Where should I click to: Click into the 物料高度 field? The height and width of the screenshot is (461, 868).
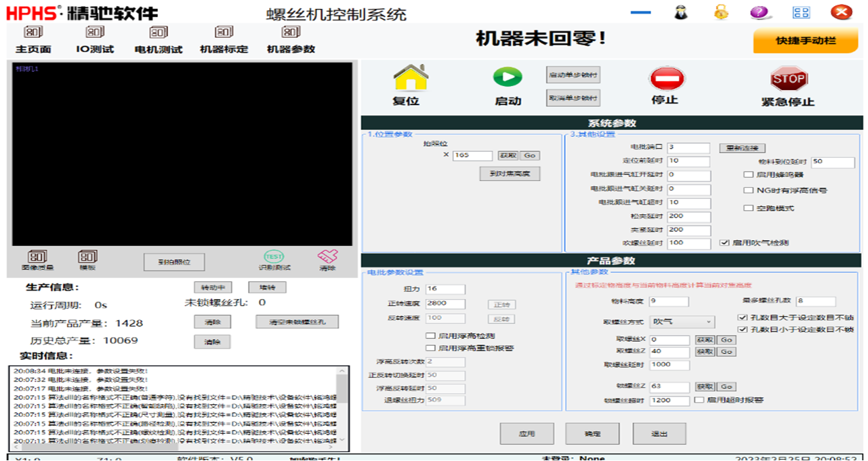tap(669, 302)
